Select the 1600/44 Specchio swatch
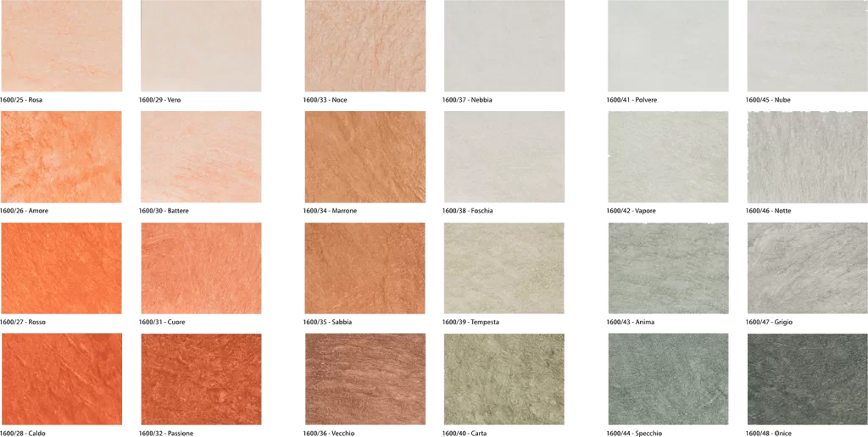 [668, 379]
